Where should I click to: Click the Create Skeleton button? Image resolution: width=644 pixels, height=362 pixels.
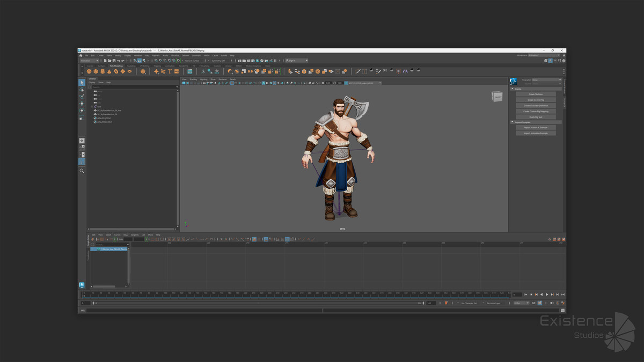tap(536, 94)
